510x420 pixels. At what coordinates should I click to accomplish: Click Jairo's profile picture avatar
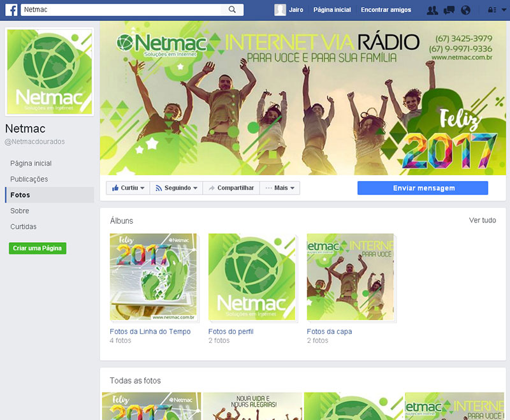coord(280,10)
